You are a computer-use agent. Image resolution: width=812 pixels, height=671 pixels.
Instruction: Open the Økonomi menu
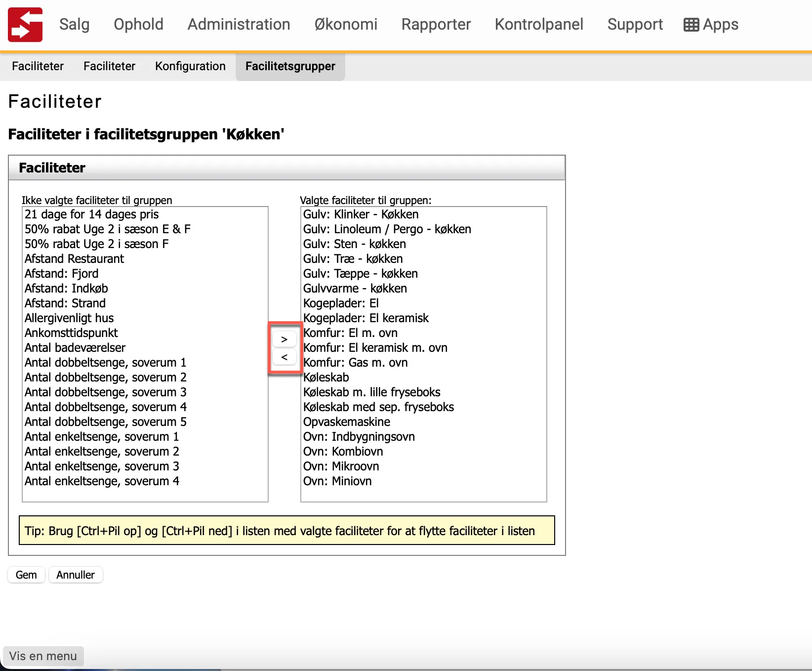pyautogui.click(x=346, y=24)
